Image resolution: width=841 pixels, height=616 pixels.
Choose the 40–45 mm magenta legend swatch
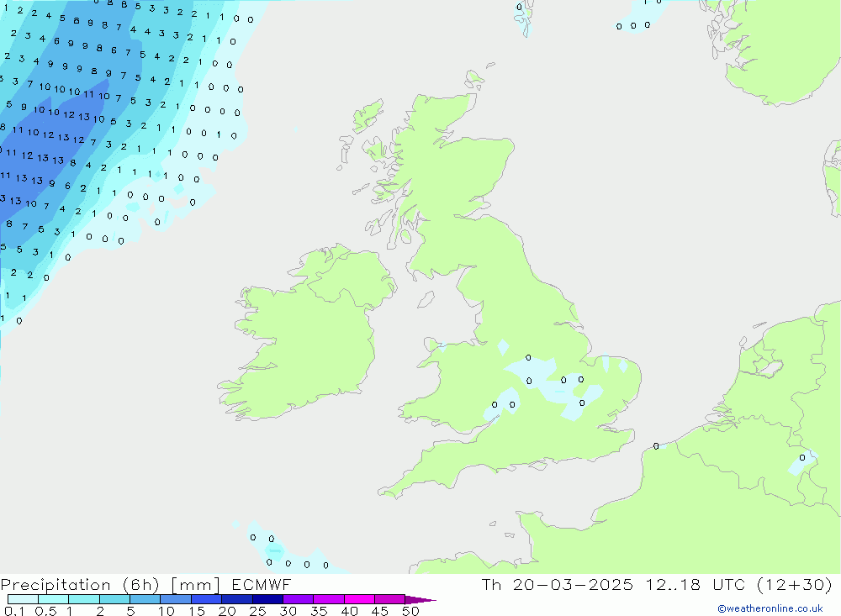click(359, 599)
